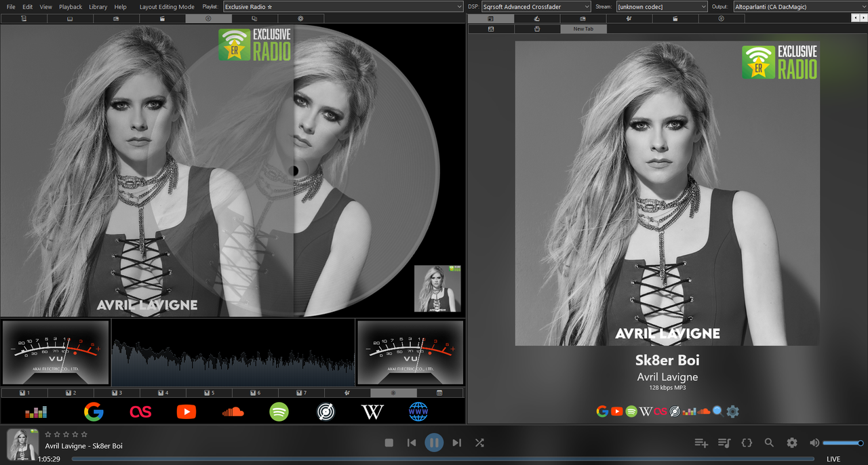The width and height of the screenshot is (868, 465).
Task: Open search magnifier in bottom bar
Action: 769,443
